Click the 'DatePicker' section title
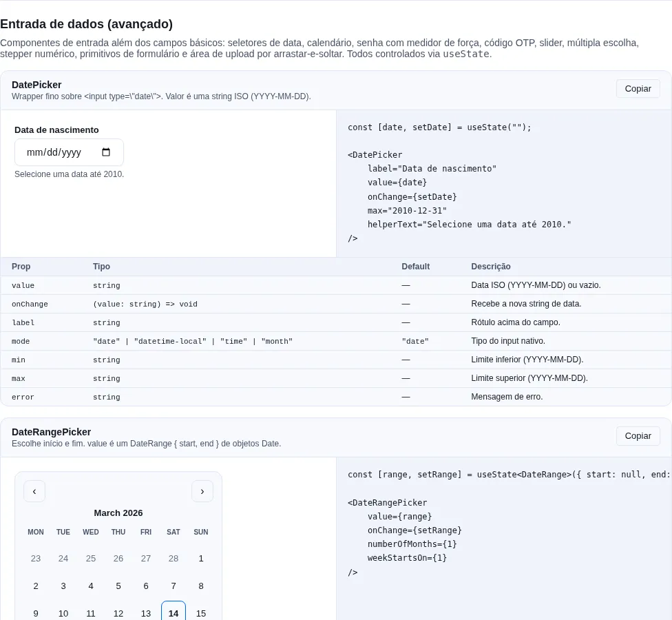Viewport: 672px width, 620px height. click(36, 85)
